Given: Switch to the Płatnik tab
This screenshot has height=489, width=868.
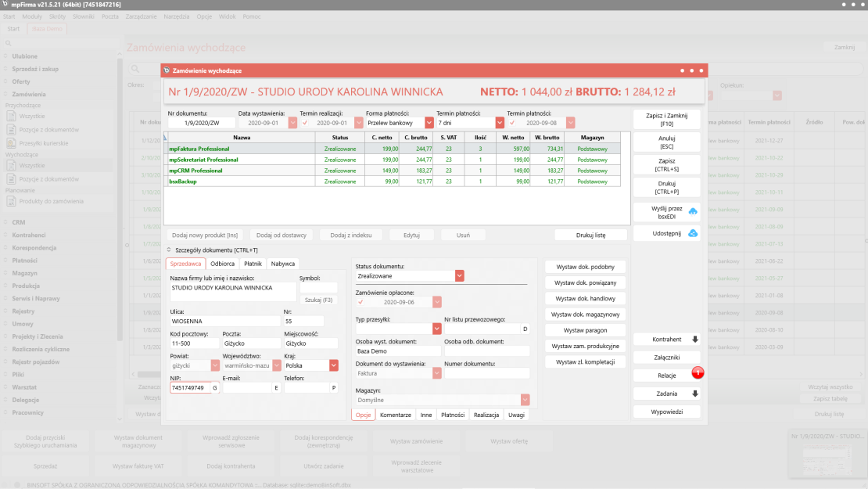Looking at the screenshot, I should 253,264.
